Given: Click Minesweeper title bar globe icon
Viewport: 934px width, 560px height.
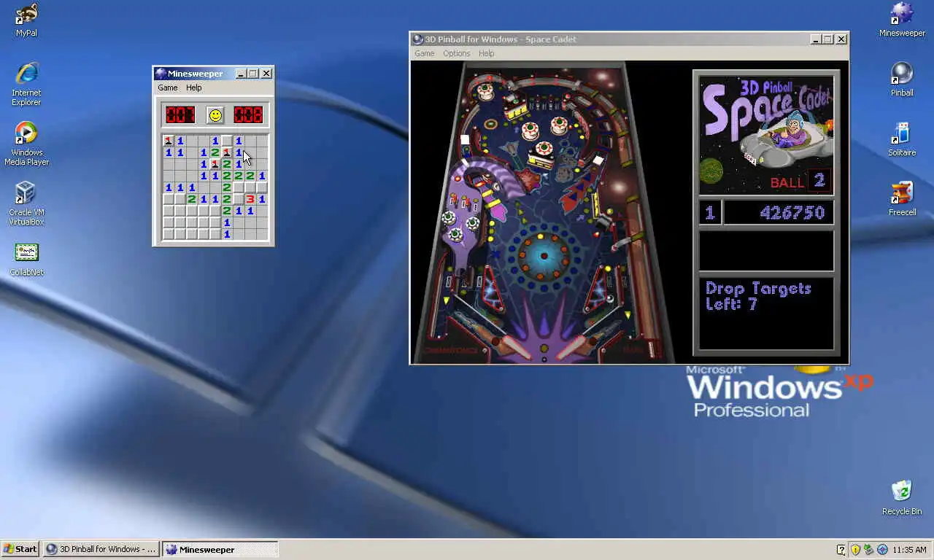Looking at the screenshot, I should [160, 74].
